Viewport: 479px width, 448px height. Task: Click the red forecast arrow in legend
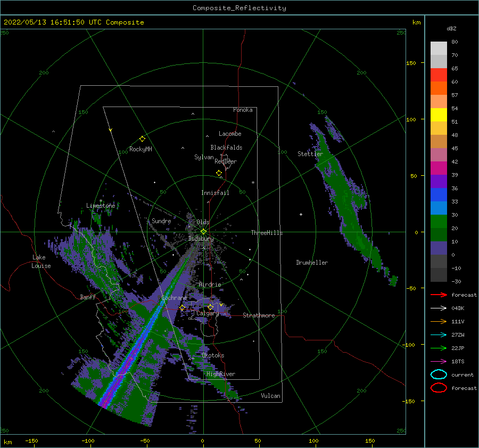click(x=439, y=295)
